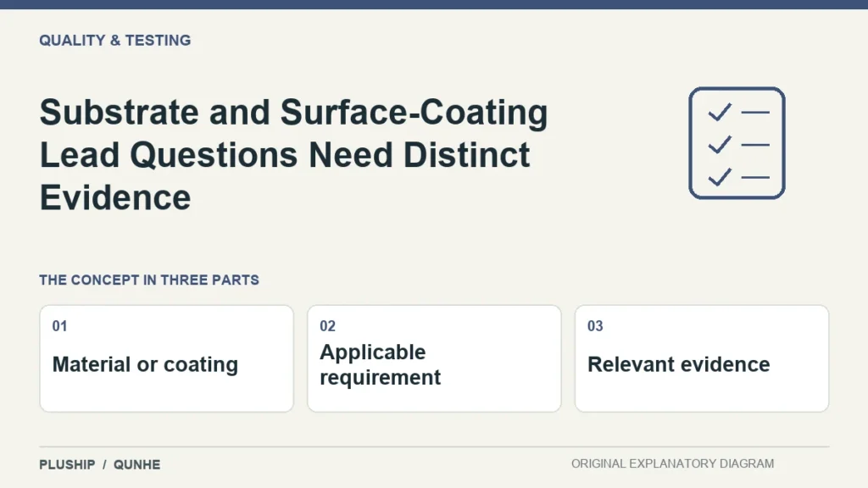This screenshot has width=868, height=488.
Task: Select the 'Material or coating' card
Action: pyautogui.click(x=167, y=358)
